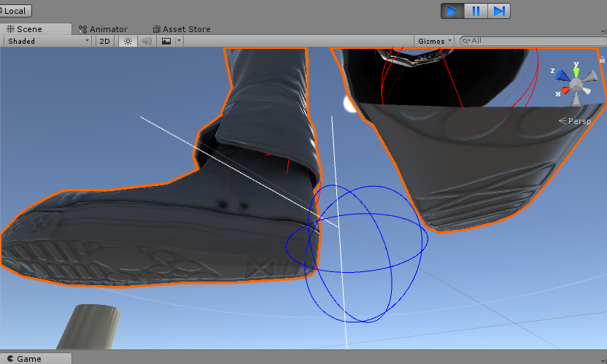
Task: Toggle the Local pivot rotation button
Action: (x=16, y=11)
